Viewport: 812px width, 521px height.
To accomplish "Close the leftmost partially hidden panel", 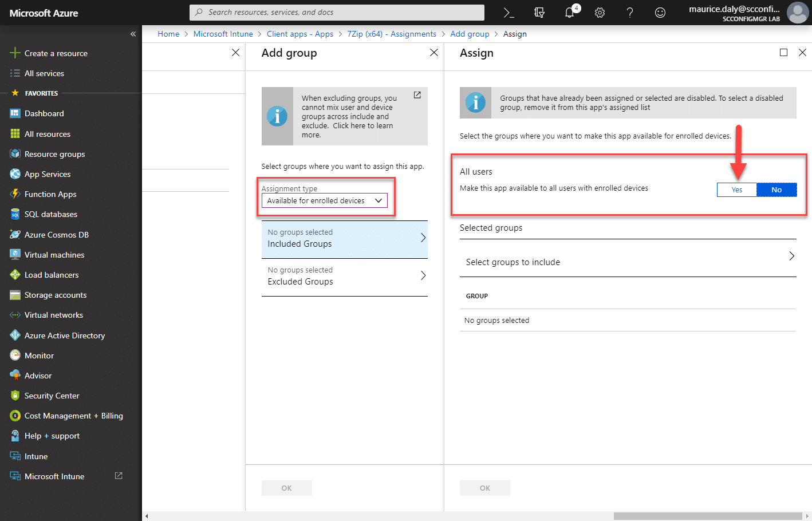I will [x=235, y=53].
